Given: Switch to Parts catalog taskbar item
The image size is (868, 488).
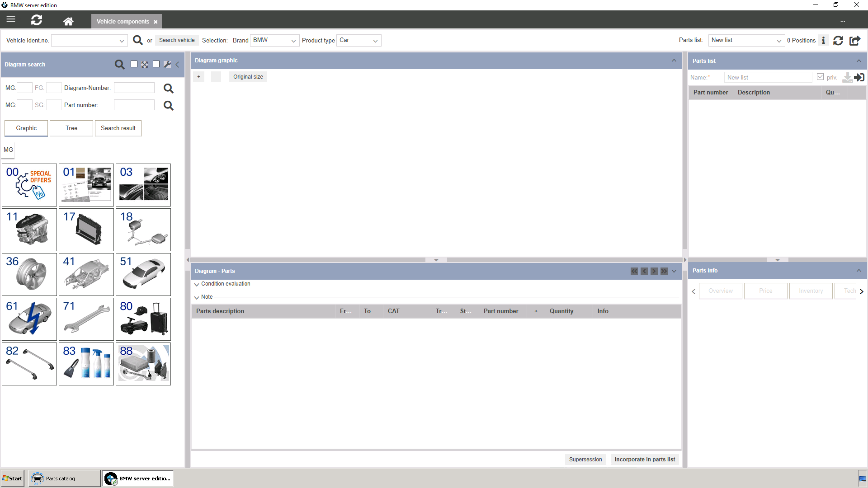Looking at the screenshot, I should 65,479.
